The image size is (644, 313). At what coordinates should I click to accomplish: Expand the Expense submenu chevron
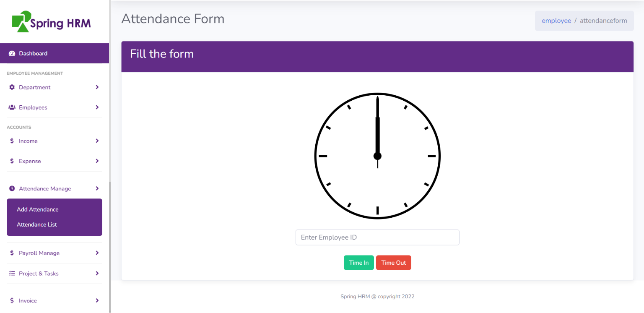tap(97, 161)
